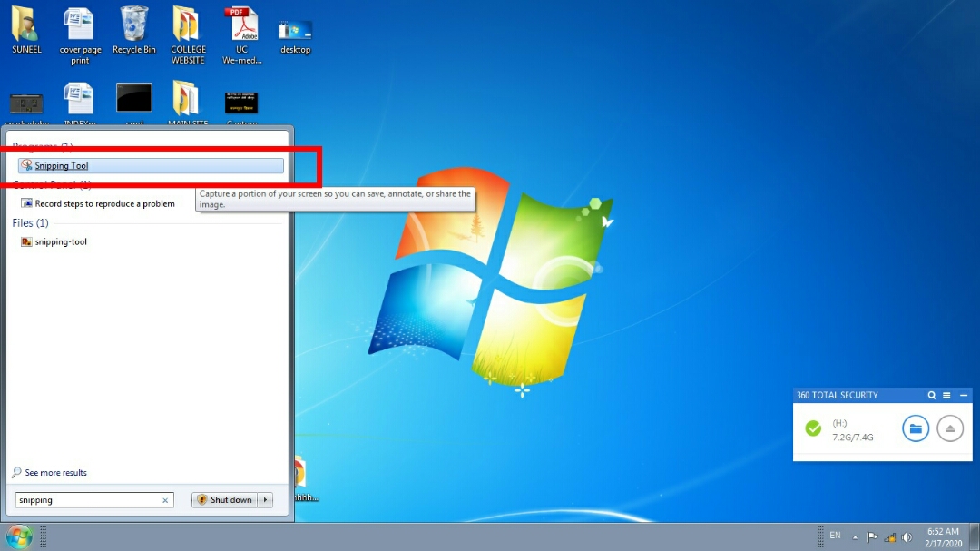Open the EN language indicator
Screen dimensions: 980x551
pyautogui.click(x=835, y=536)
